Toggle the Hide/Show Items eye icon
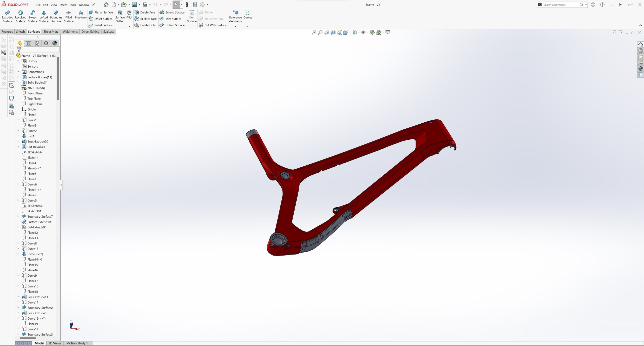The height and width of the screenshot is (346, 644). (363, 32)
